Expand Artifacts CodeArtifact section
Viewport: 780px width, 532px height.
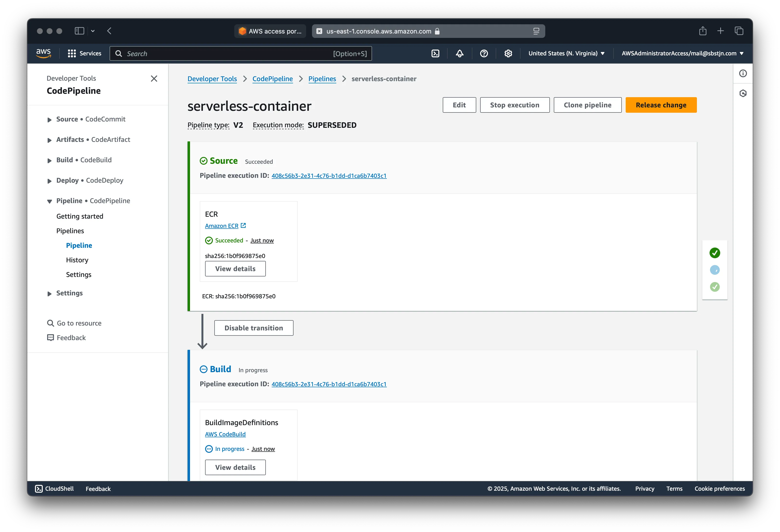coord(49,140)
